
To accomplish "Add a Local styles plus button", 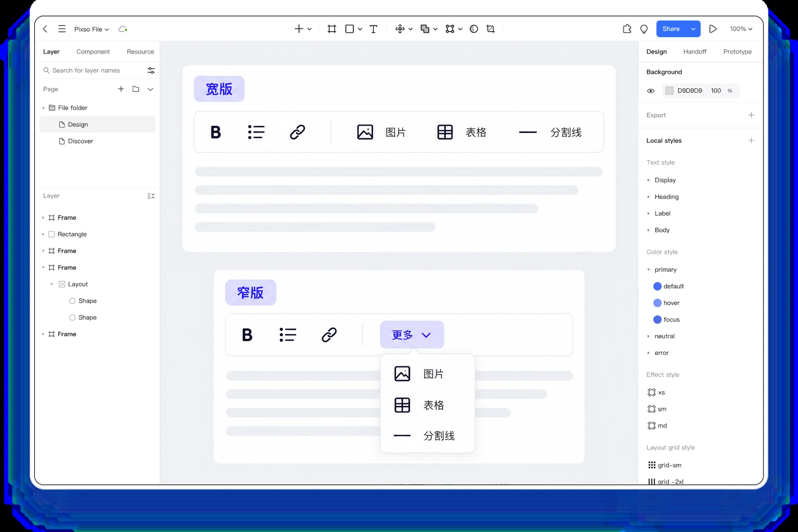I will tap(751, 140).
